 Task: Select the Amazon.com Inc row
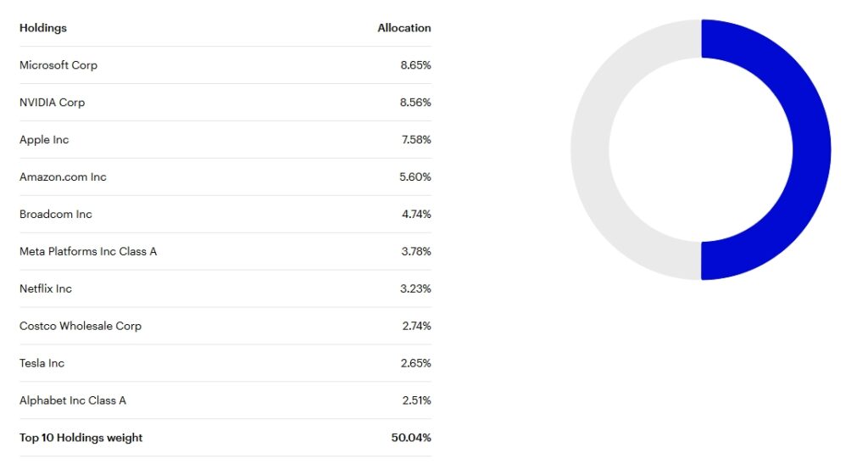(x=225, y=176)
